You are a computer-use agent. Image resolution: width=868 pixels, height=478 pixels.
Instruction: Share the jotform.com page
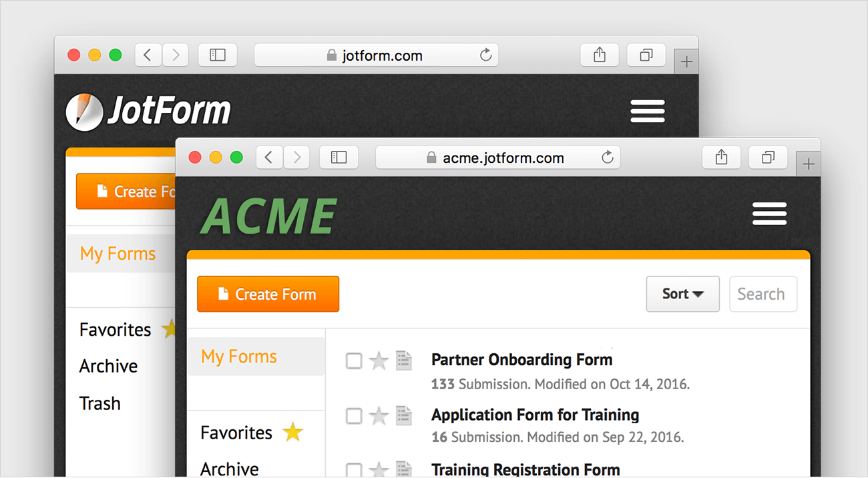click(x=600, y=55)
